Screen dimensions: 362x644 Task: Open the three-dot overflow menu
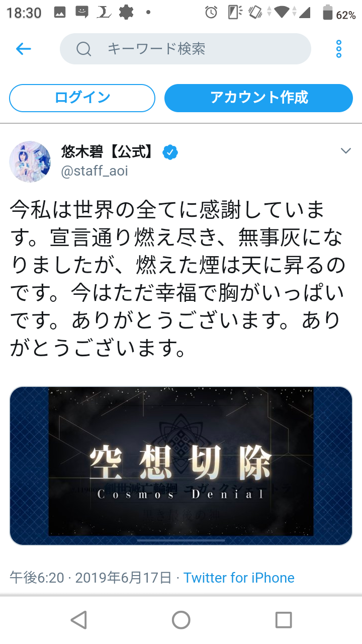click(339, 49)
